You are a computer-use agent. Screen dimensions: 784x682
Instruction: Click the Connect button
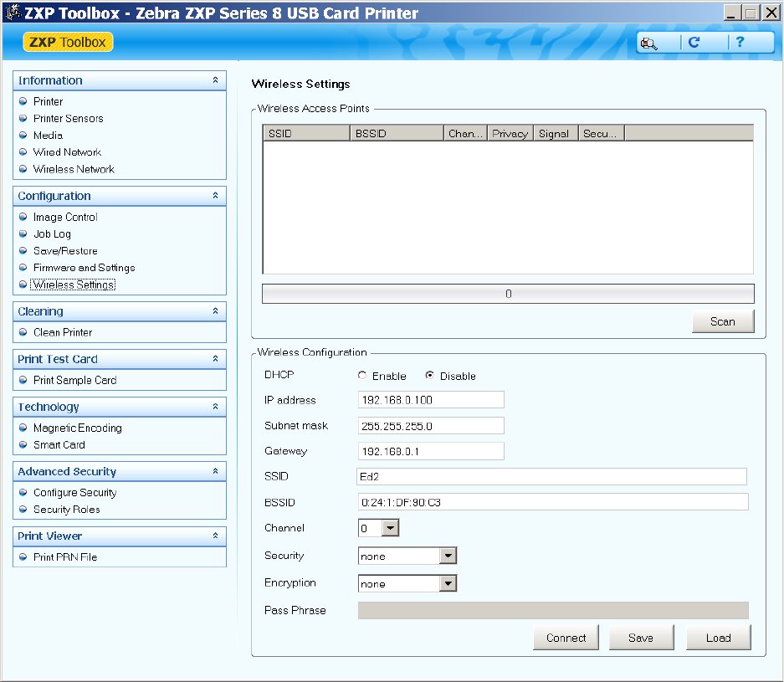coord(566,638)
